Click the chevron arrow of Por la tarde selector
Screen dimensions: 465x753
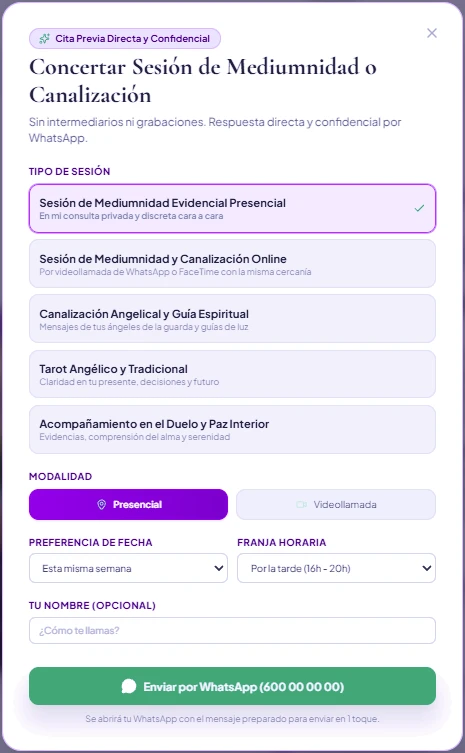[427, 568]
